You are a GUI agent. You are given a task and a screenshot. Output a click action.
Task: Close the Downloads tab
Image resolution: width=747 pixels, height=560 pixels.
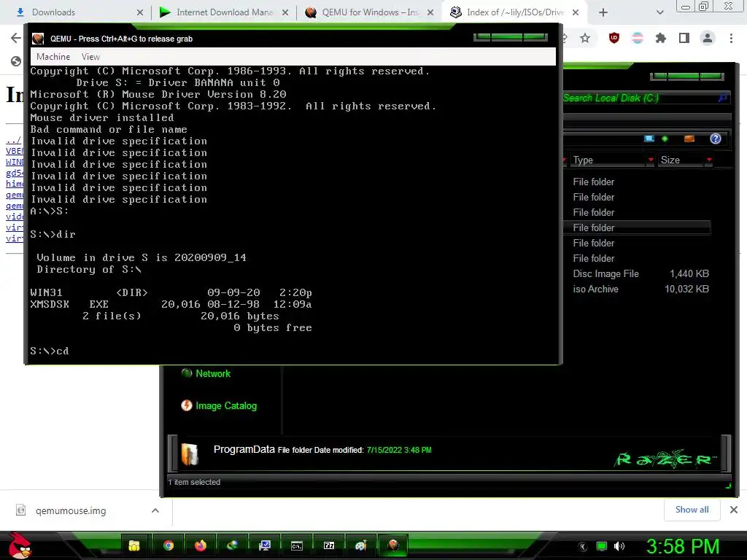pos(140,12)
